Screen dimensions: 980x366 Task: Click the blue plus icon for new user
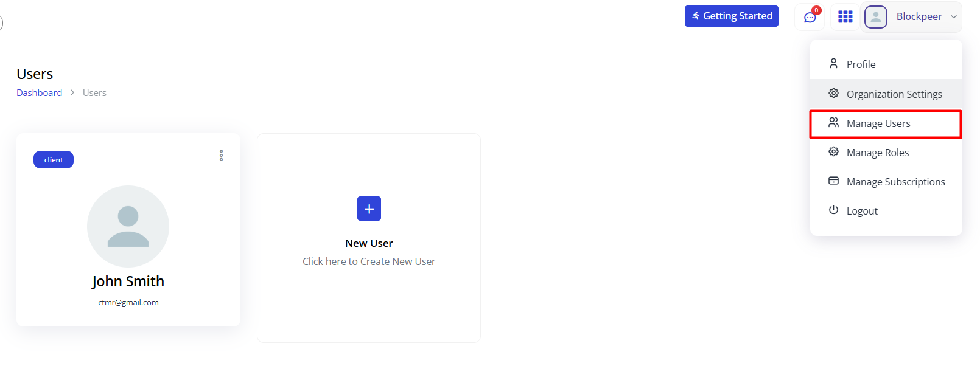369,209
